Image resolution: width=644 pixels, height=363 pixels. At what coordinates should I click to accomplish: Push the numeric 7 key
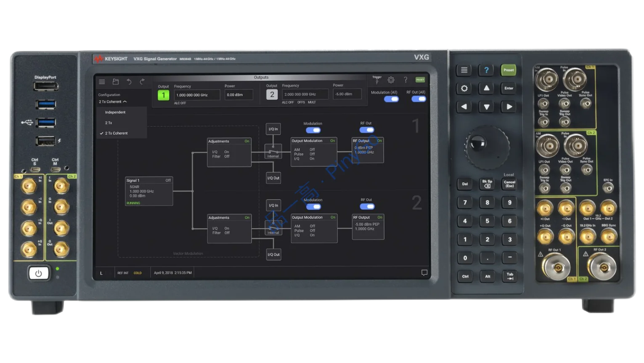464,203
